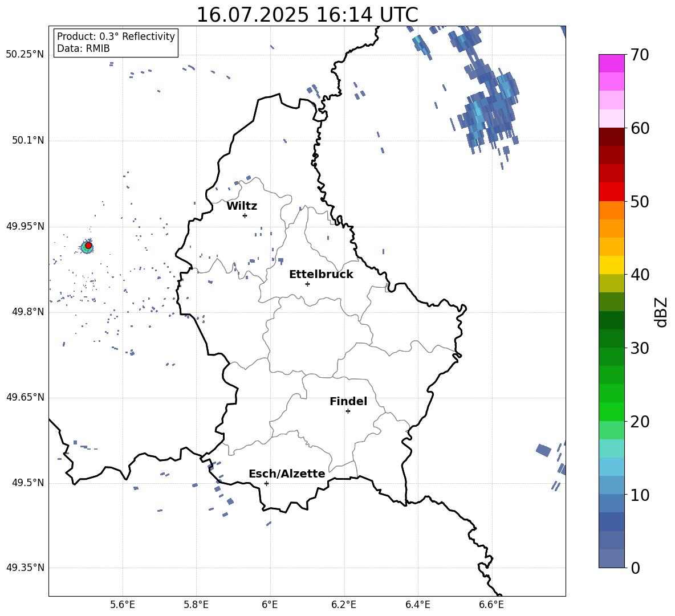
Task: Click the colorbar tick label 10
Action: [640, 495]
